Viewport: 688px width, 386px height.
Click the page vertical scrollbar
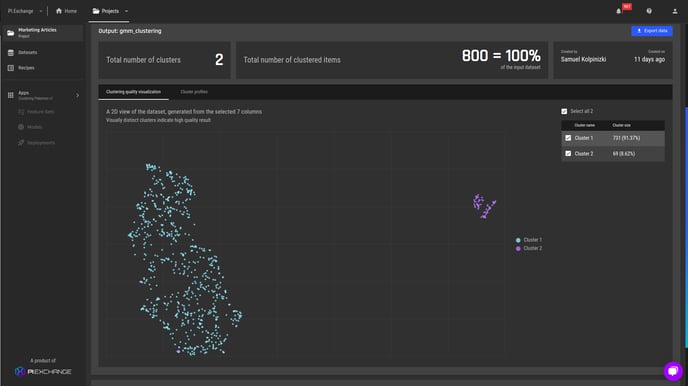click(686, 228)
